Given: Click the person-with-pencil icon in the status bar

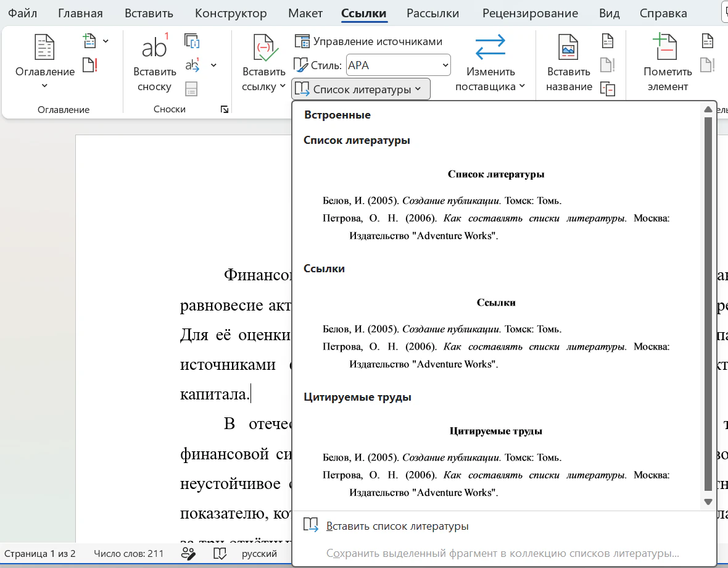Looking at the screenshot, I should [x=188, y=554].
